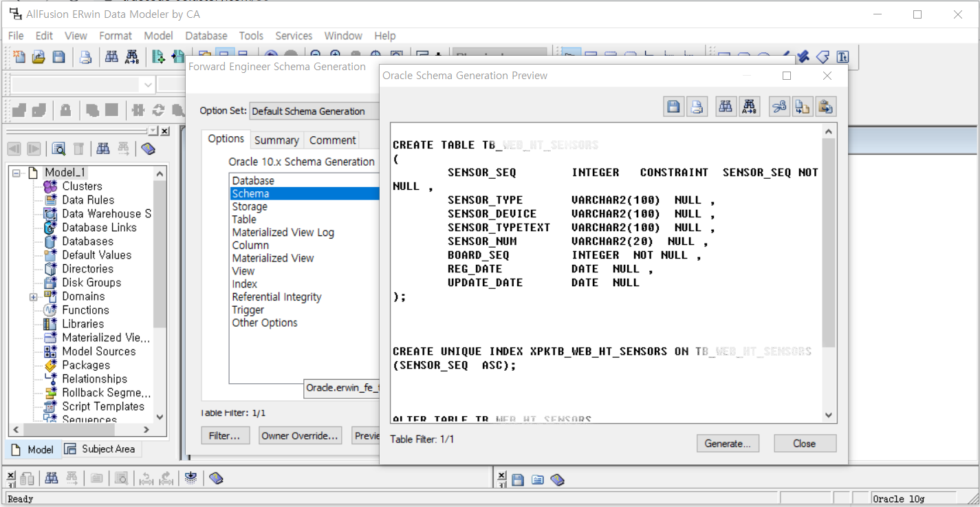Click the model tree horizontal scroll right arrow

[146, 429]
